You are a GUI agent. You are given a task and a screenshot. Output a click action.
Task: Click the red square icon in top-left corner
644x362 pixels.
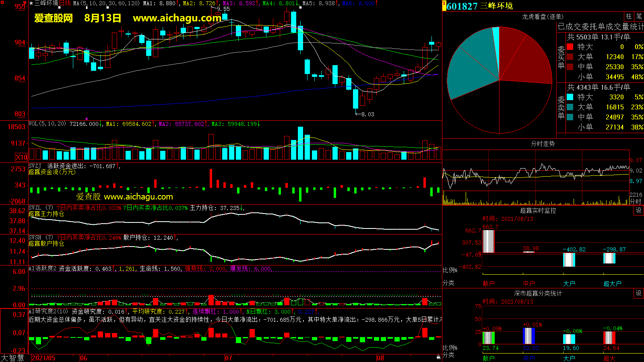(x=2, y=2)
